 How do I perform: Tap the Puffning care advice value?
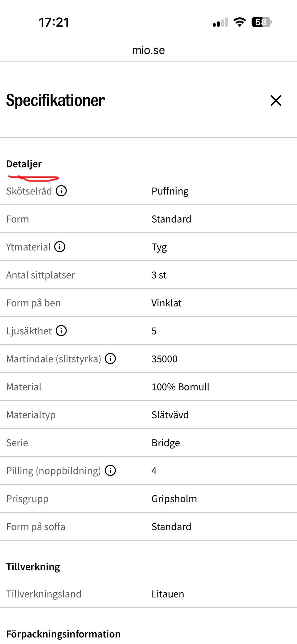point(170,191)
